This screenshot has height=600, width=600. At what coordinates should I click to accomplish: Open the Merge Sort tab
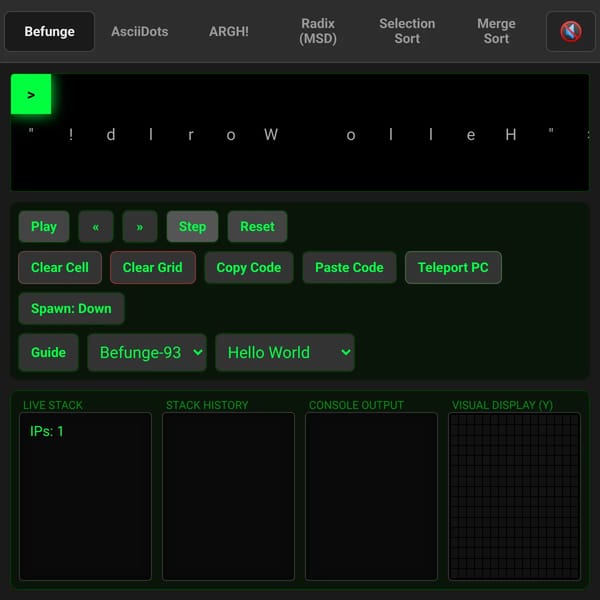496,31
